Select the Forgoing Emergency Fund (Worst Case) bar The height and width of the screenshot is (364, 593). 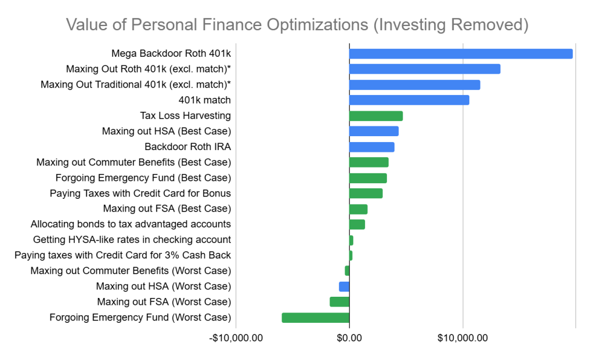pos(316,317)
